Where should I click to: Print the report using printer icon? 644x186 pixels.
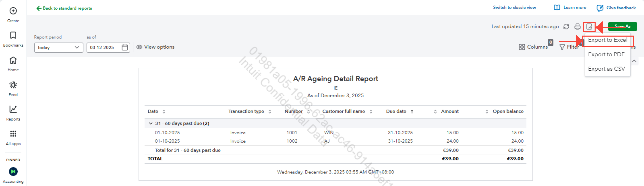click(578, 26)
